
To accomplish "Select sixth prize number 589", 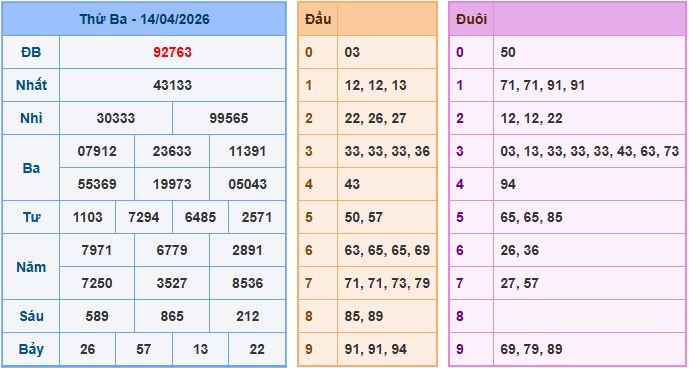I will point(97,316).
